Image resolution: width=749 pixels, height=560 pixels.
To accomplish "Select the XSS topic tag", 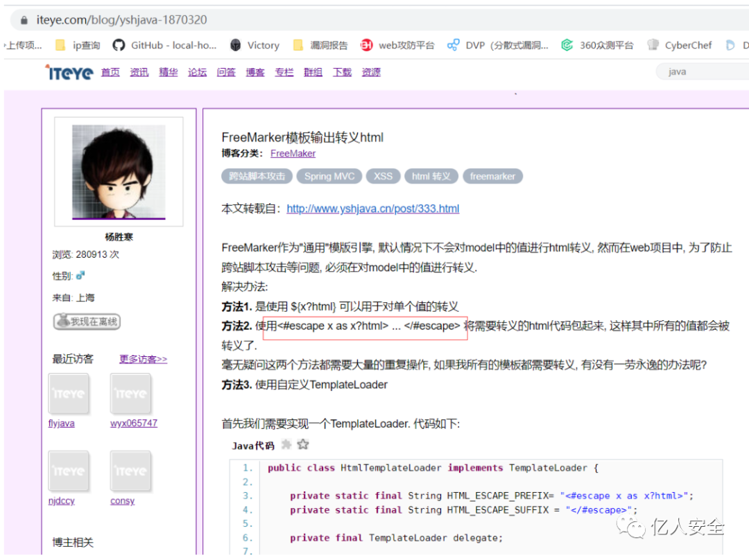I will (383, 176).
